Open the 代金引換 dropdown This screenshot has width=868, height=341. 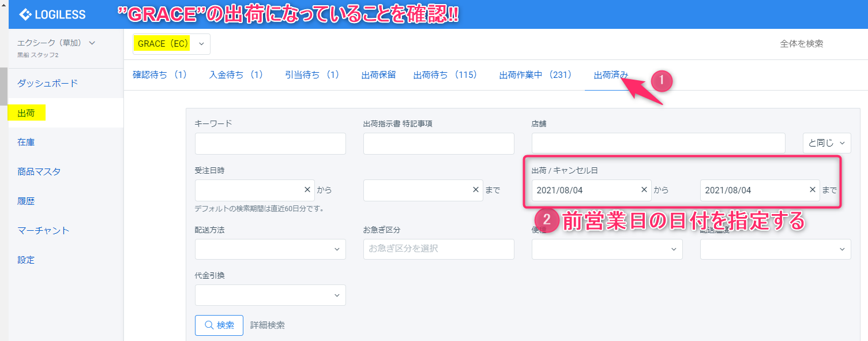coord(270,295)
